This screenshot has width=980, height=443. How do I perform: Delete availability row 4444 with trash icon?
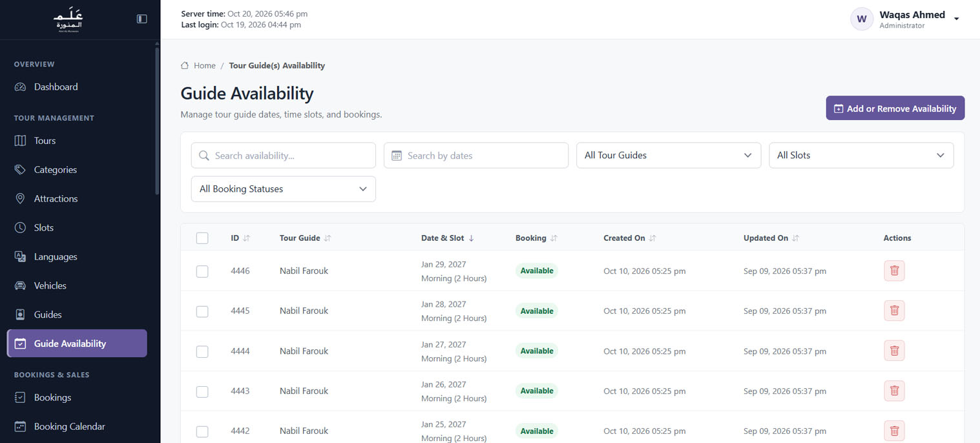[x=894, y=351]
